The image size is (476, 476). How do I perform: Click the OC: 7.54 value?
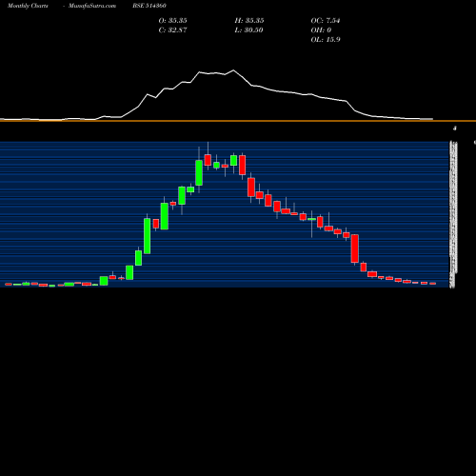coord(326,21)
